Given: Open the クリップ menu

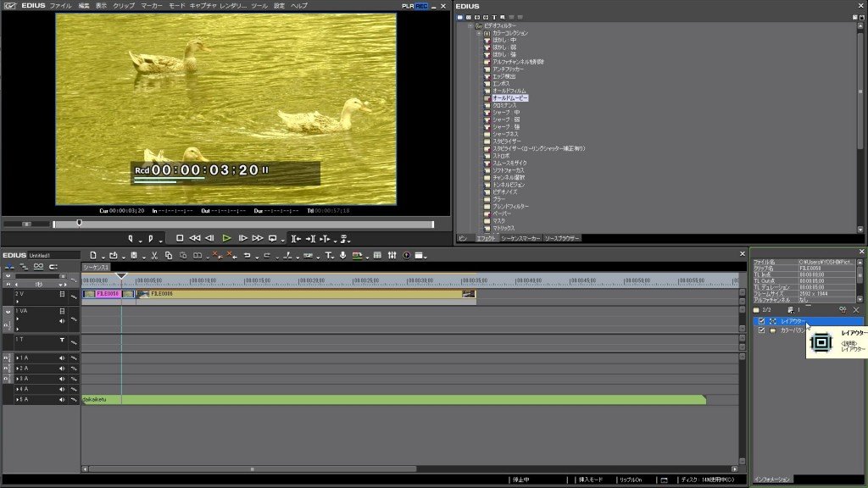Looking at the screenshot, I should tap(124, 6).
